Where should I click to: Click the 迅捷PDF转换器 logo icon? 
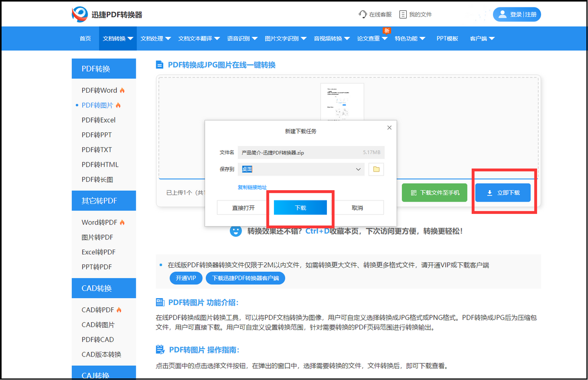80,14
